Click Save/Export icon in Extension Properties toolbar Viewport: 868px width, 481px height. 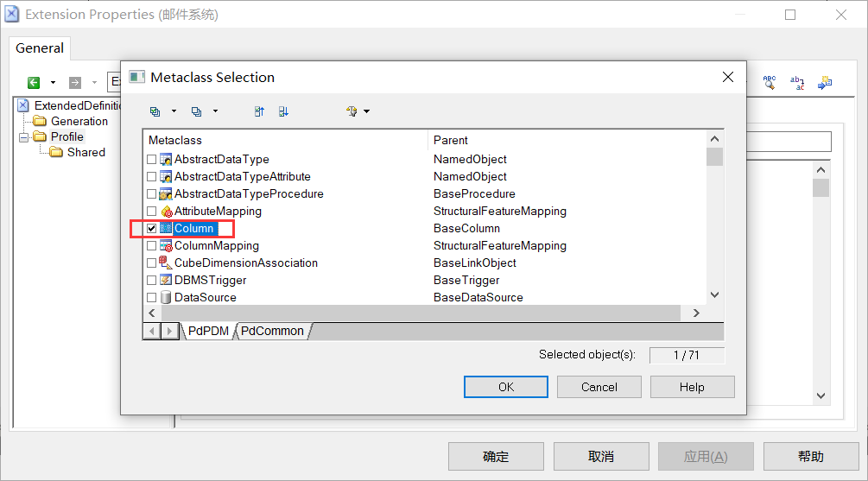pyautogui.click(x=825, y=83)
